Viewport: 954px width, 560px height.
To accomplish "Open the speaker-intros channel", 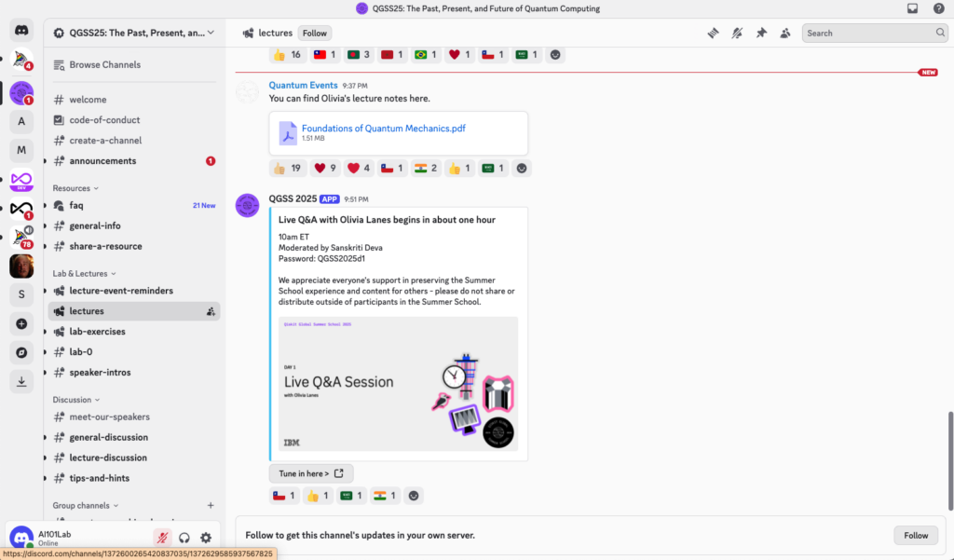I will tap(134, 372).
